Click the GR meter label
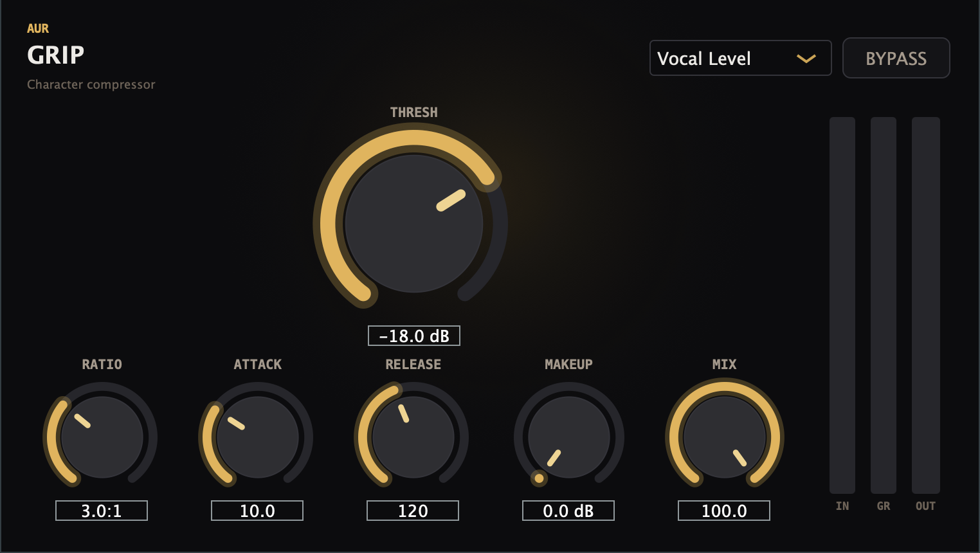Image resolution: width=980 pixels, height=553 pixels. coord(884,506)
